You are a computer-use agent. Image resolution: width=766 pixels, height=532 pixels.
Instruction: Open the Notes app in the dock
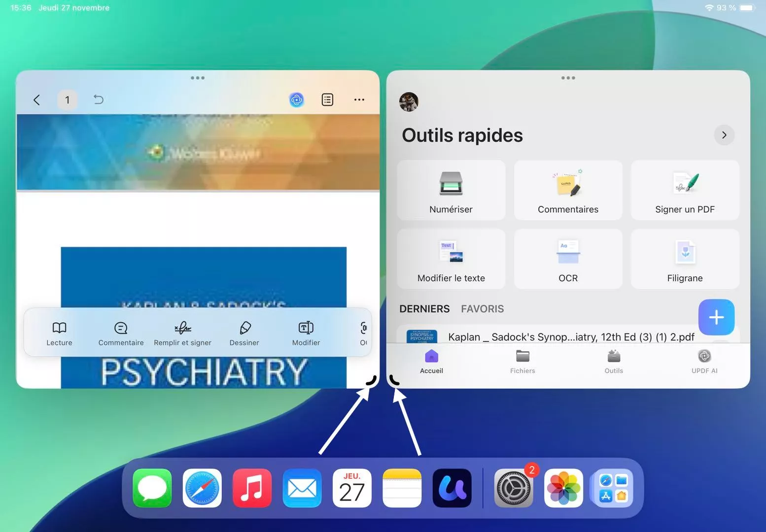coord(402,488)
